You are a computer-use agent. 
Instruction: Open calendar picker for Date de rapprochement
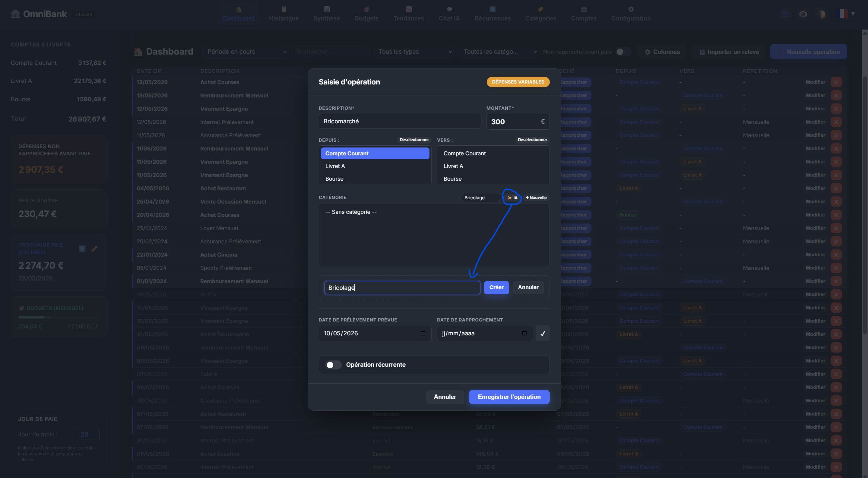pos(524,333)
